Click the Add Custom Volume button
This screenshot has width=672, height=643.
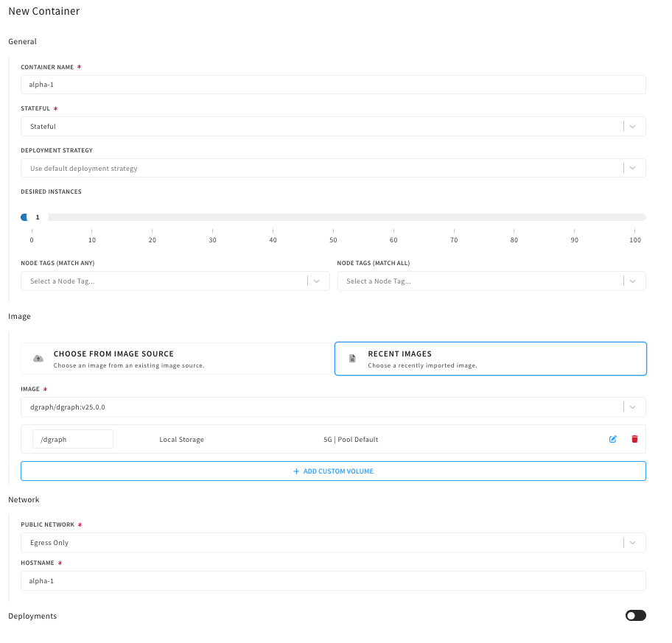coord(333,471)
